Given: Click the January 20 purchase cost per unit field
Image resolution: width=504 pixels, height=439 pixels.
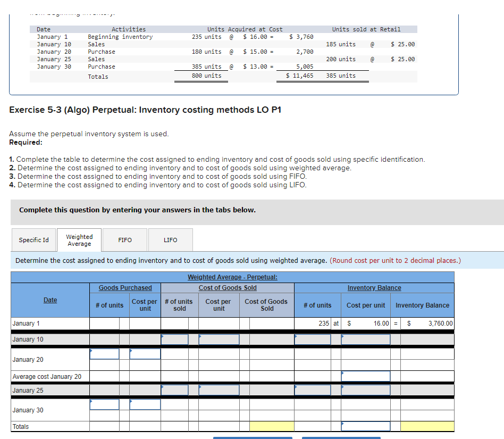Looking at the screenshot, I should pyautogui.click(x=145, y=353).
